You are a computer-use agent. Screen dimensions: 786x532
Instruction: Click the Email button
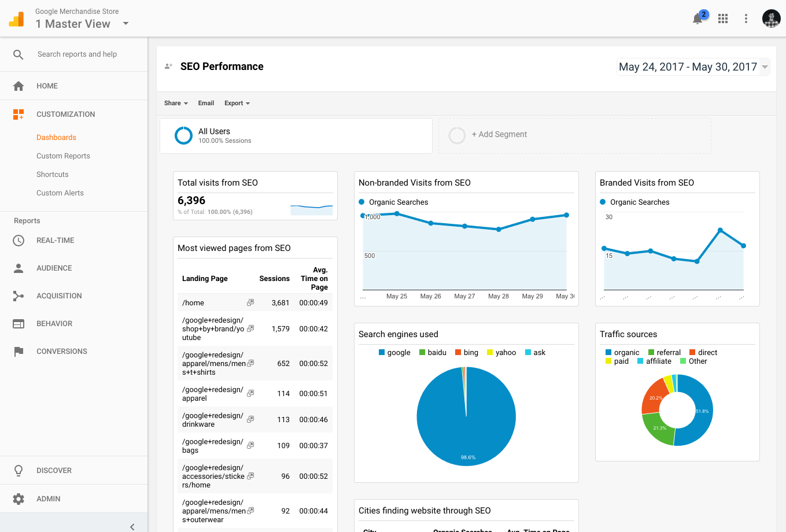tap(206, 104)
